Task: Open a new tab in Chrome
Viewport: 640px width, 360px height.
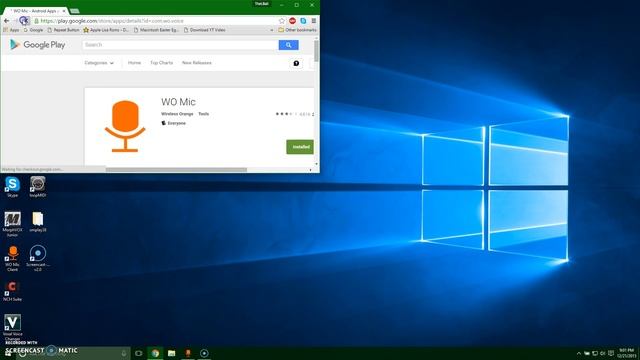Action: 74,11
